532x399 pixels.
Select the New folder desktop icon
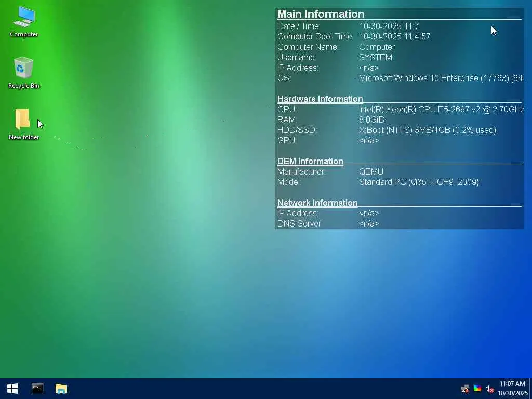(x=23, y=124)
